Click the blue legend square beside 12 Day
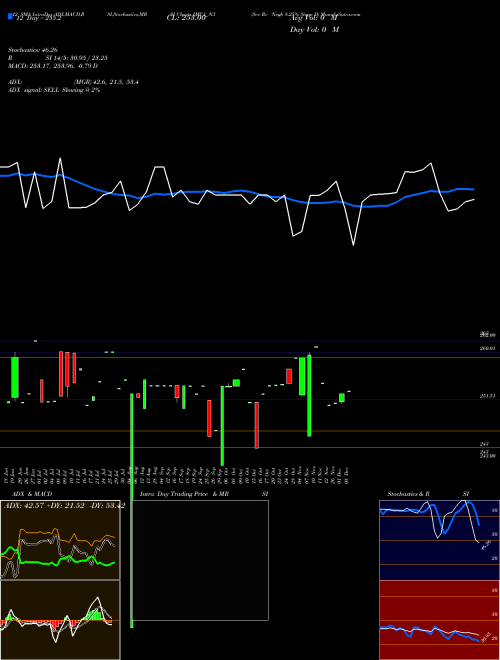This screenshot has height=660, width=500. click(10, 16)
